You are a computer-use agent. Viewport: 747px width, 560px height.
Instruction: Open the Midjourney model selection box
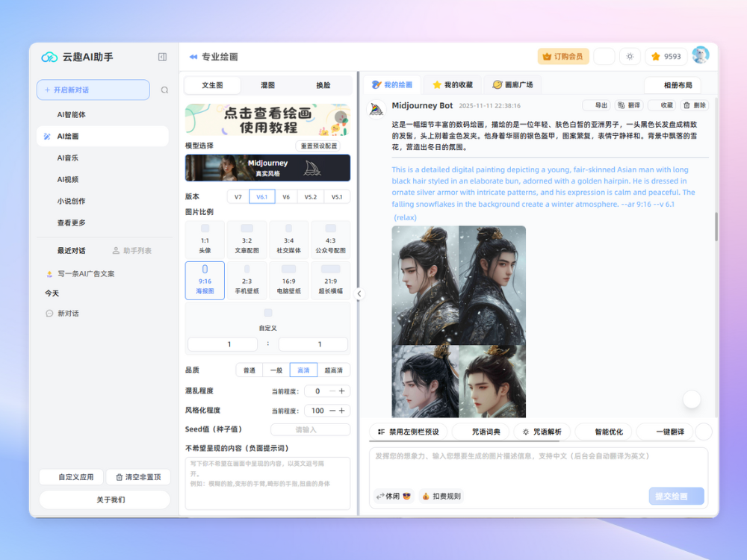pyautogui.click(x=267, y=168)
